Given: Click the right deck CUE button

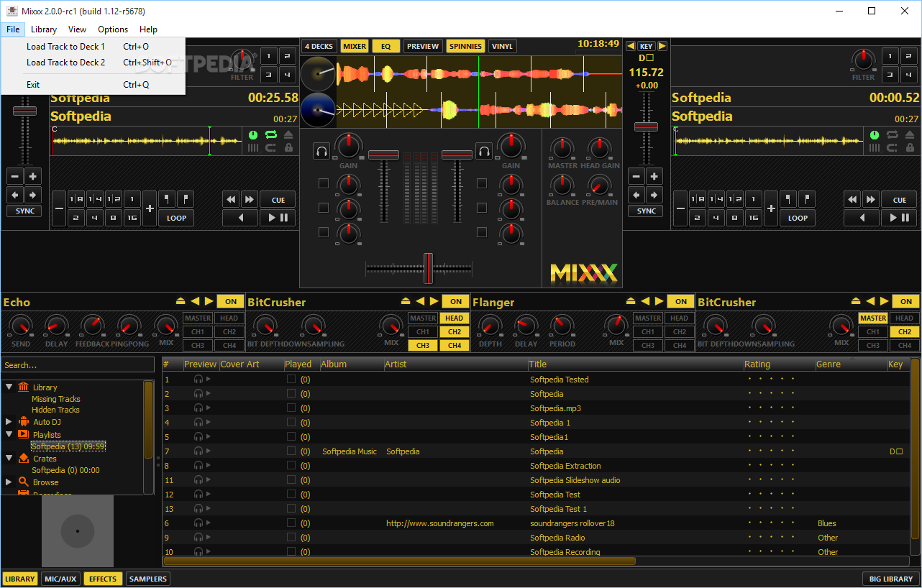Looking at the screenshot, I should [899, 200].
